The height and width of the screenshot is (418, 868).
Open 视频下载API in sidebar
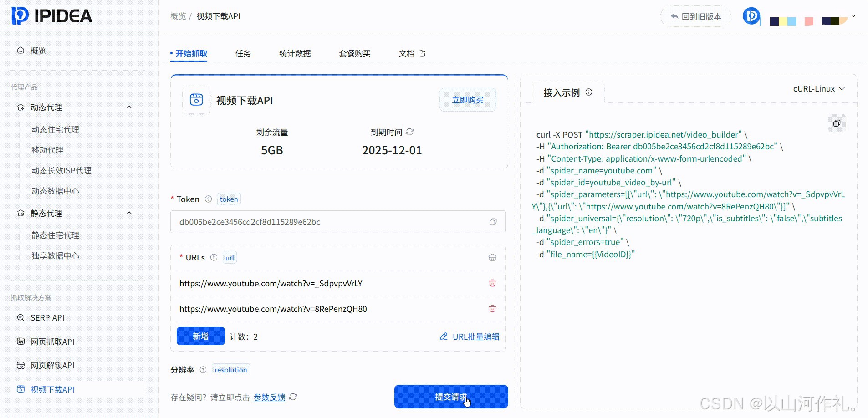tap(52, 390)
